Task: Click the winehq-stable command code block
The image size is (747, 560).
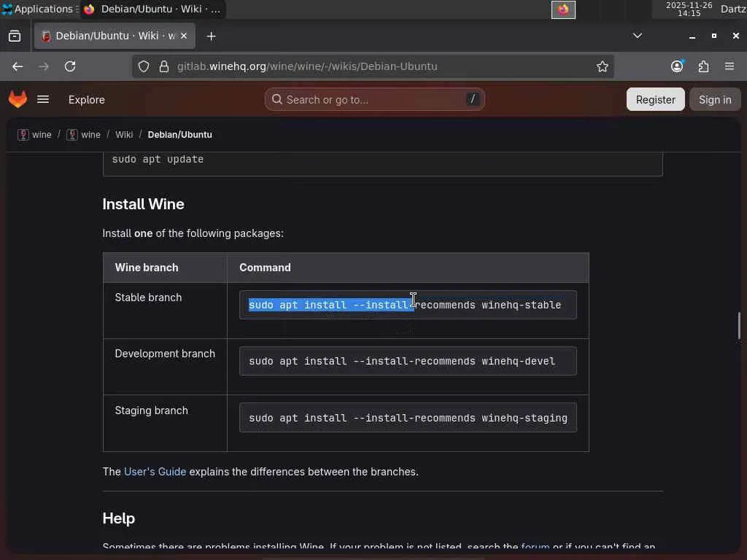Action: 408,305
